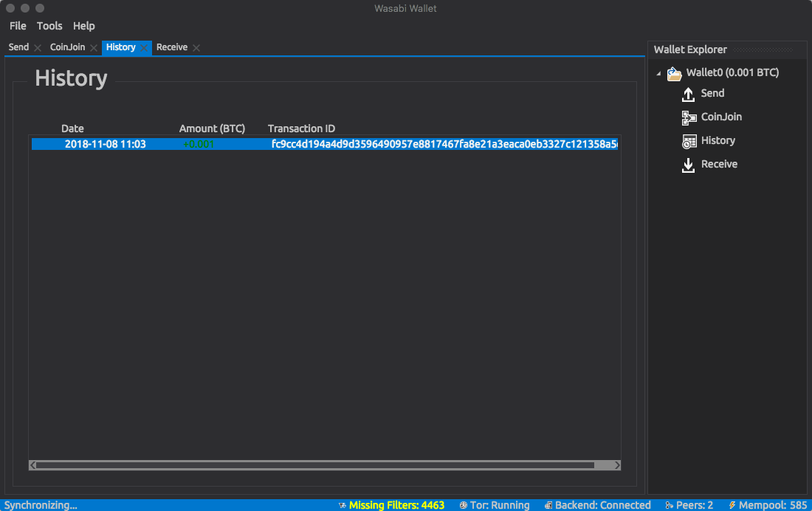
Task: Click the scrollbar right arrow
Action: pos(617,465)
